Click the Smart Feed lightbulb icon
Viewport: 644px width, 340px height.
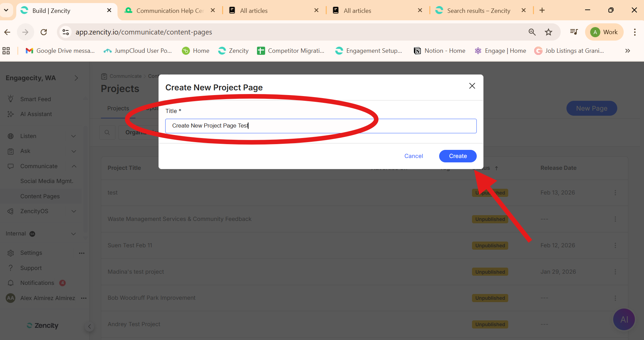point(11,99)
